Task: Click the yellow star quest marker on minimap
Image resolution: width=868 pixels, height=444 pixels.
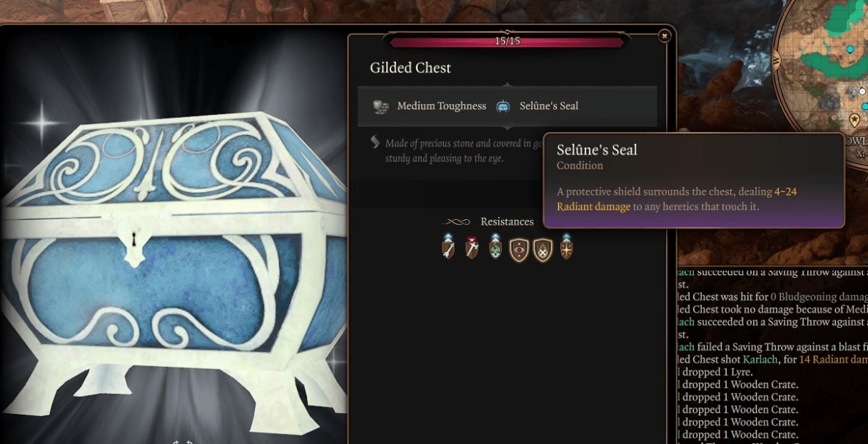Action: tap(854, 119)
